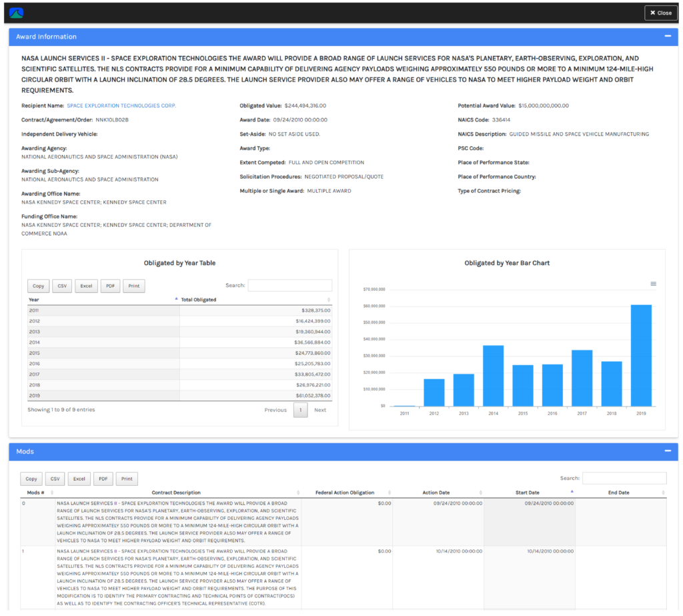Export Obligated by Year table as CSV
This screenshot has width=683, height=616.
coord(62,286)
